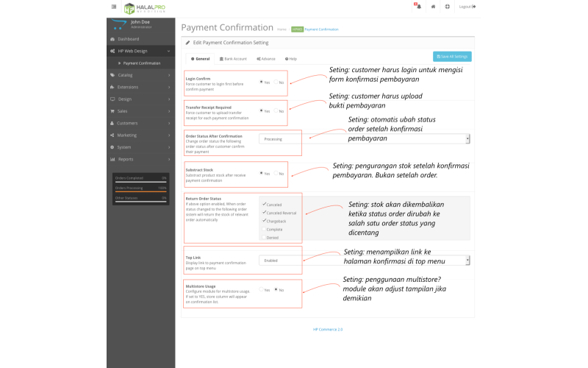Viewport: 588px width, 368px height.
Task: Click the System gear icon
Action: point(112,147)
